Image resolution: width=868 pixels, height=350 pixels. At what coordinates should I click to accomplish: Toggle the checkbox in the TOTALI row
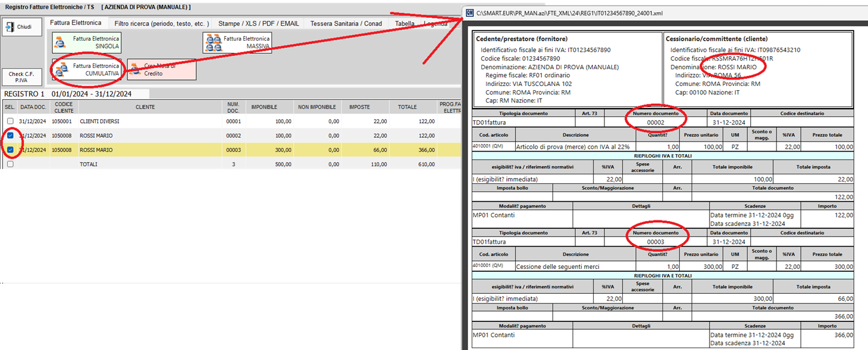(10, 164)
